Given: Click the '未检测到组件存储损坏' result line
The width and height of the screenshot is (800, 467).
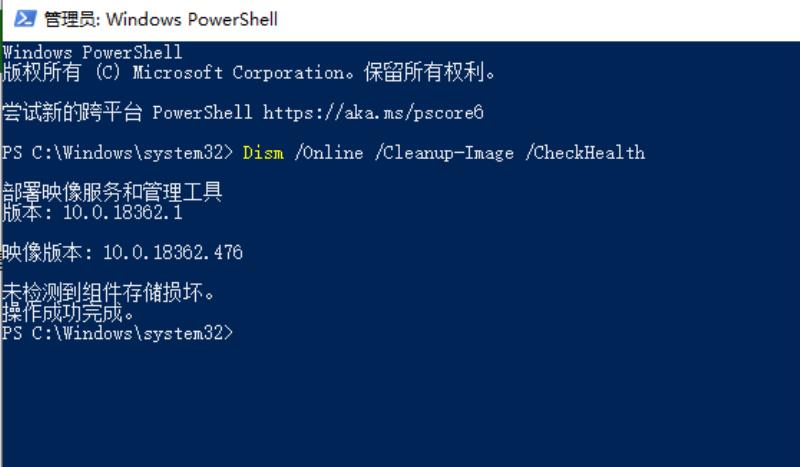Looking at the screenshot, I should click(x=108, y=292).
